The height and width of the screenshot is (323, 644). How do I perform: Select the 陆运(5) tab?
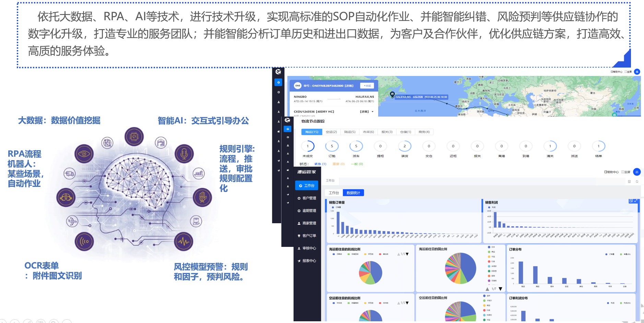[x=350, y=132]
